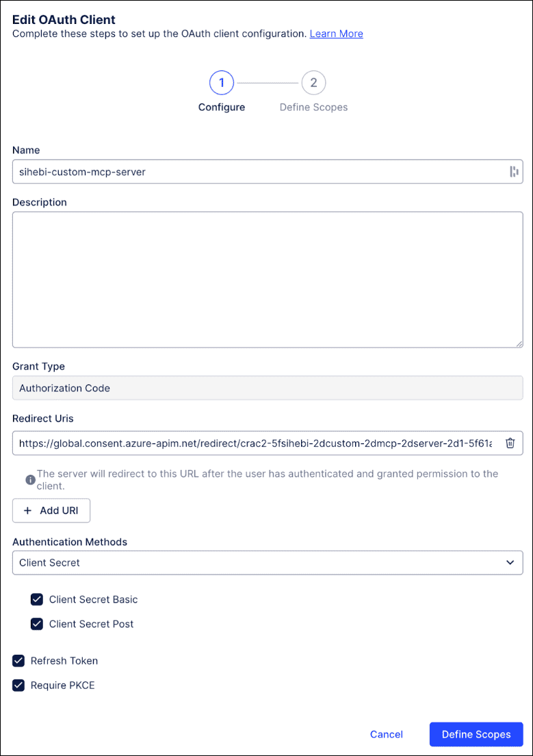Open the Learn More link
533x756 pixels.
click(336, 34)
